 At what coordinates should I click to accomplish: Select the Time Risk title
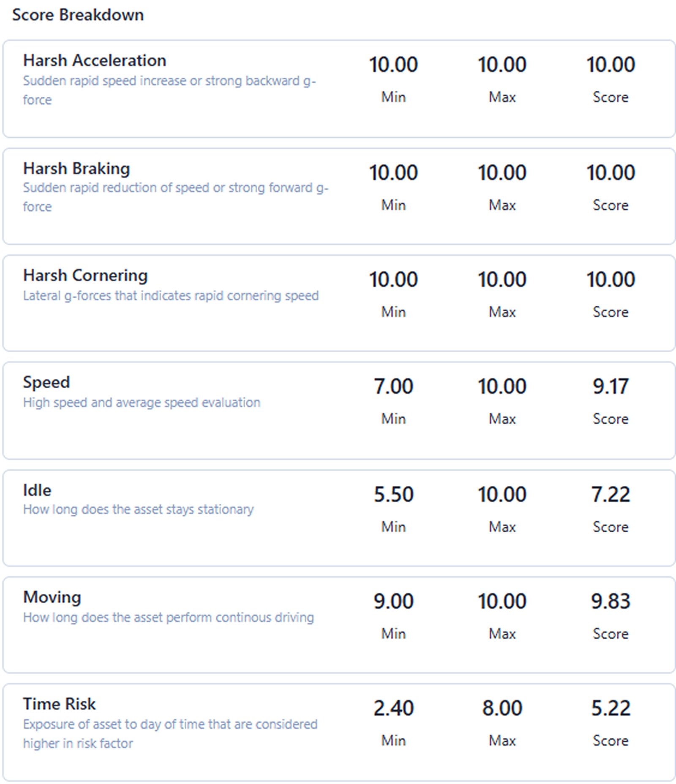59,704
